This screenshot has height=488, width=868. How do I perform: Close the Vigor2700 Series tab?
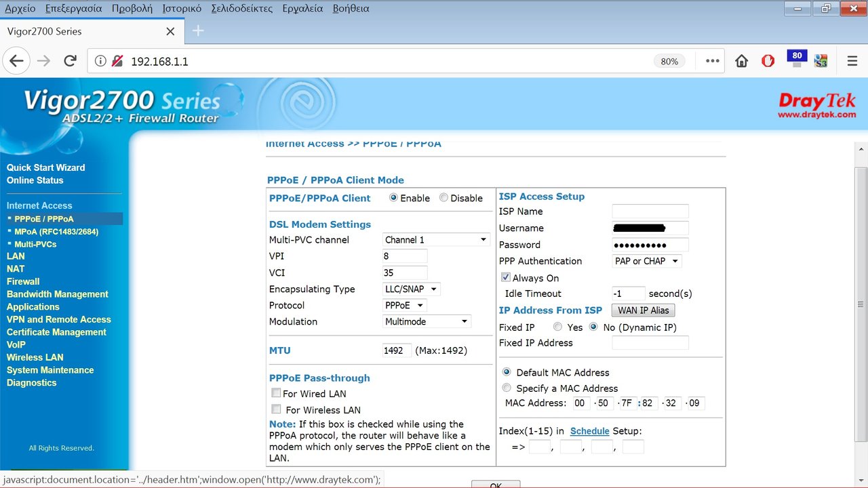tap(170, 31)
